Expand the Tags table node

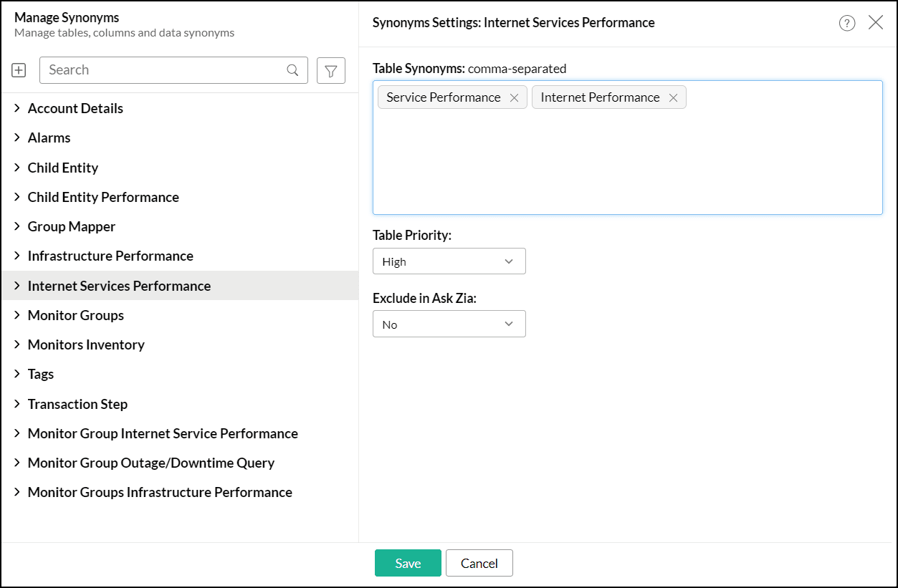coord(17,374)
